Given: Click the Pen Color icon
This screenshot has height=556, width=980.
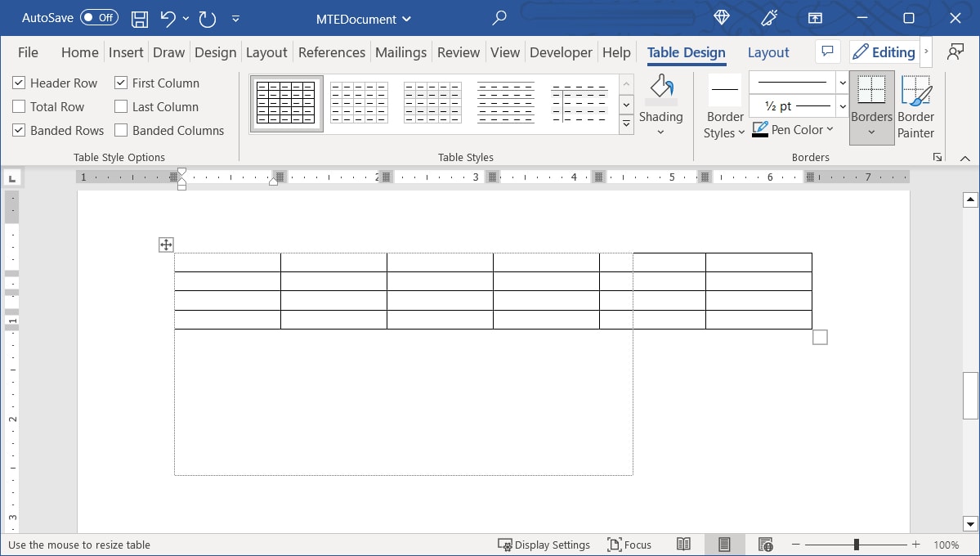Looking at the screenshot, I should (759, 129).
